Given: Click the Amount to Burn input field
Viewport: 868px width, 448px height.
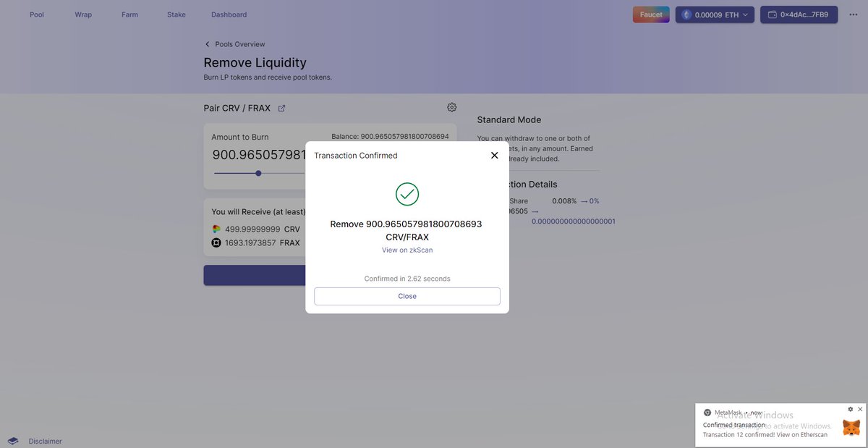Looking at the screenshot, I should click(x=258, y=155).
